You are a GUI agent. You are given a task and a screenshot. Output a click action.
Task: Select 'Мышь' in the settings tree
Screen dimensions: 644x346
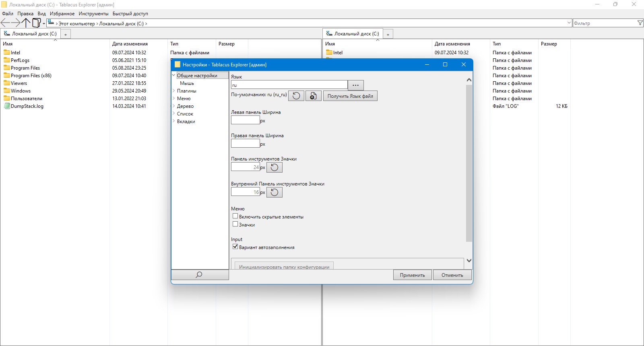click(187, 83)
